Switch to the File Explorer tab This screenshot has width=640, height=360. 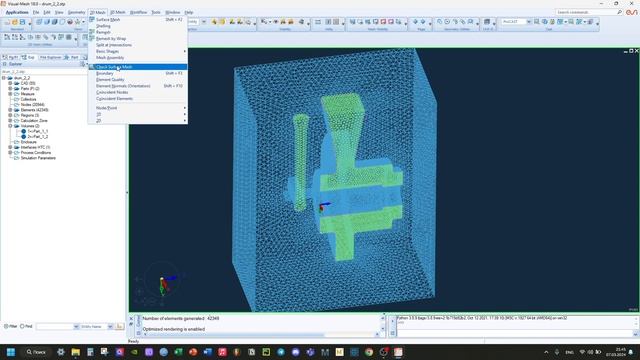(x=50, y=58)
